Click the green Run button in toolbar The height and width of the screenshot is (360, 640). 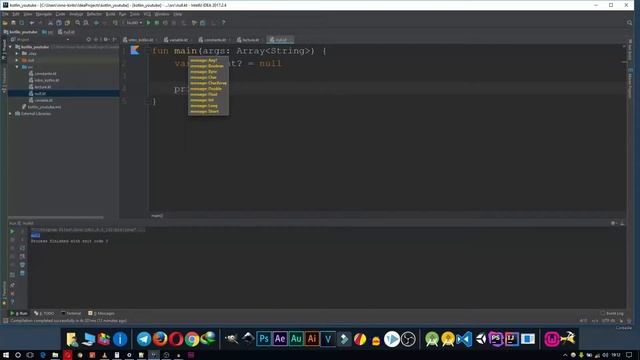tap(149, 23)
